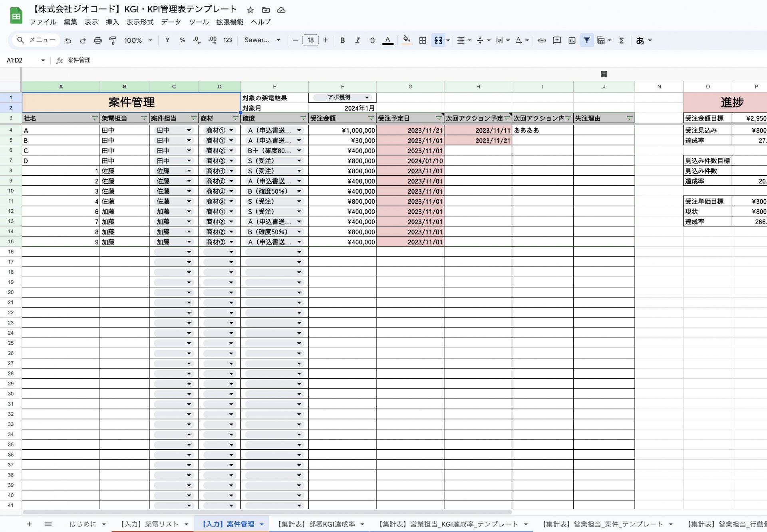This screenshot has height=532, width=767.
Task: Insert a comment
Action: [557, 40]
